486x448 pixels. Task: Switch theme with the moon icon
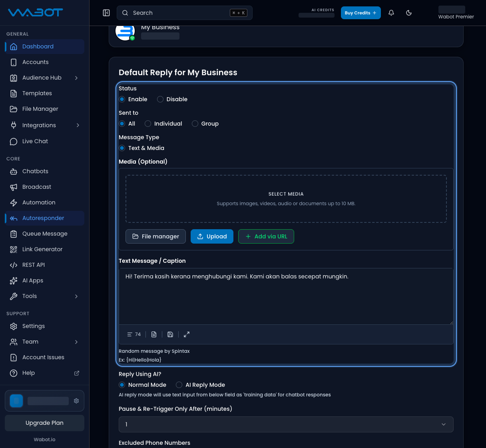(409, 13)
